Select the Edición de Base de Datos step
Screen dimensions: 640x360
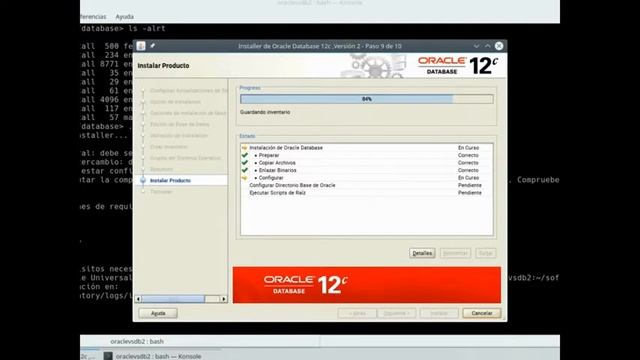point(180,124)
